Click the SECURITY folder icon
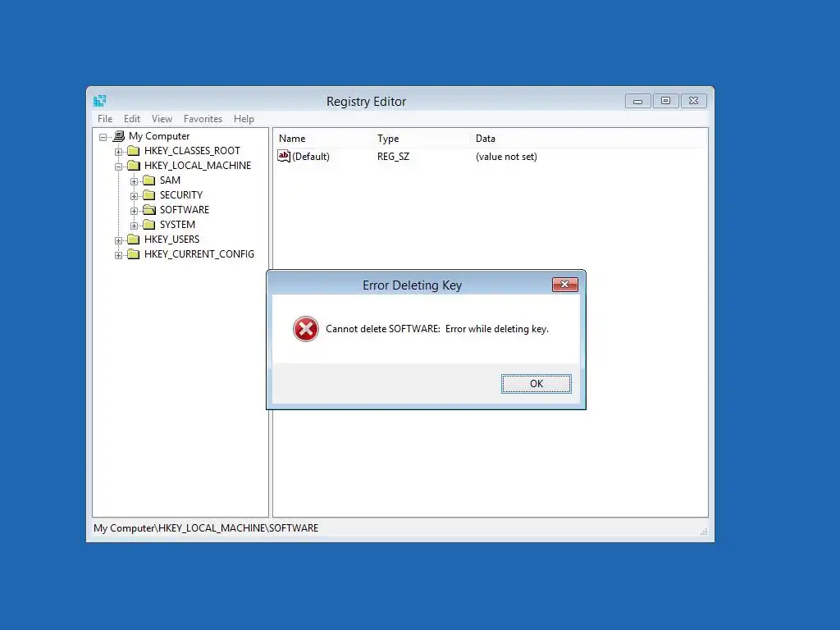This screenshot has width=840, height=630. click(149, 195)
